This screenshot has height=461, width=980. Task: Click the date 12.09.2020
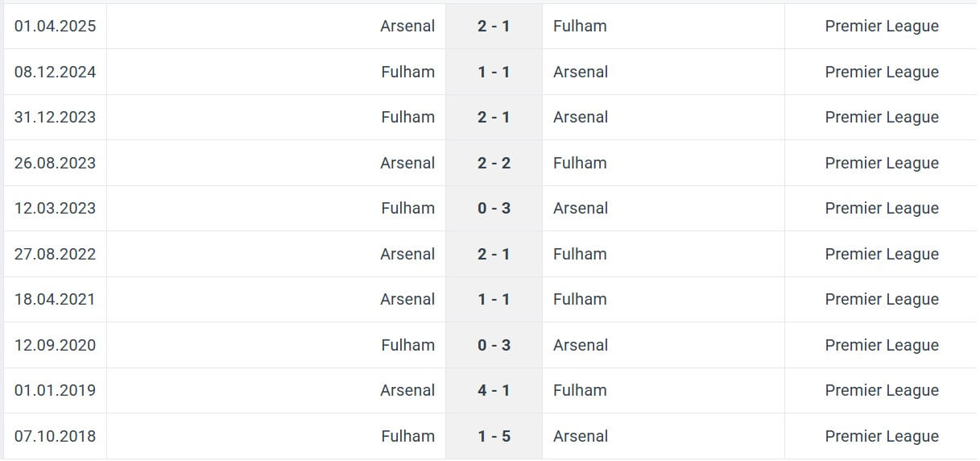(x=55, y=345)
